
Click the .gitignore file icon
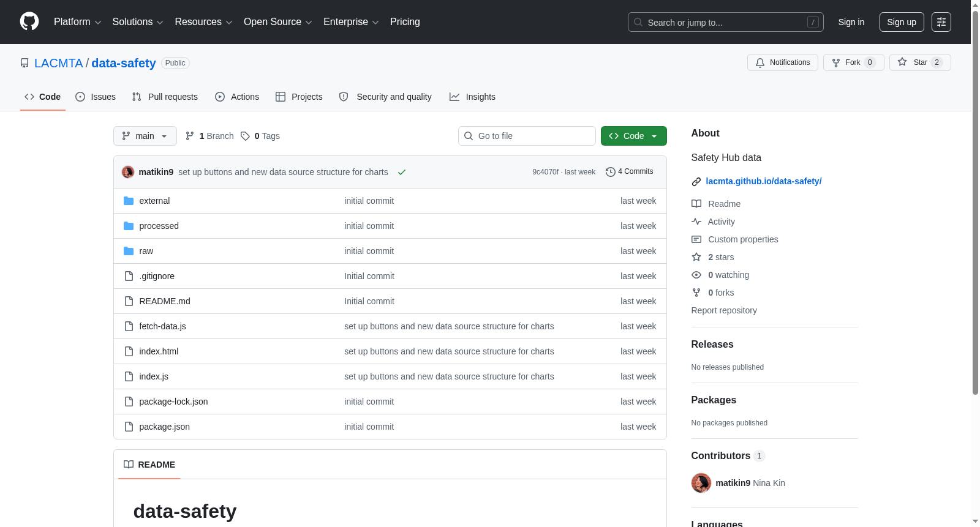coord(129,276)
